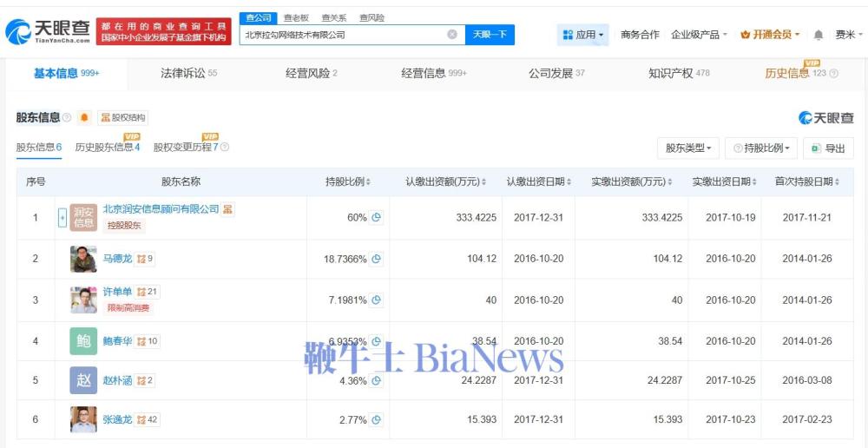Select 查关系 search tab
Screen dimensions: 868x448
tap(334, 17)
